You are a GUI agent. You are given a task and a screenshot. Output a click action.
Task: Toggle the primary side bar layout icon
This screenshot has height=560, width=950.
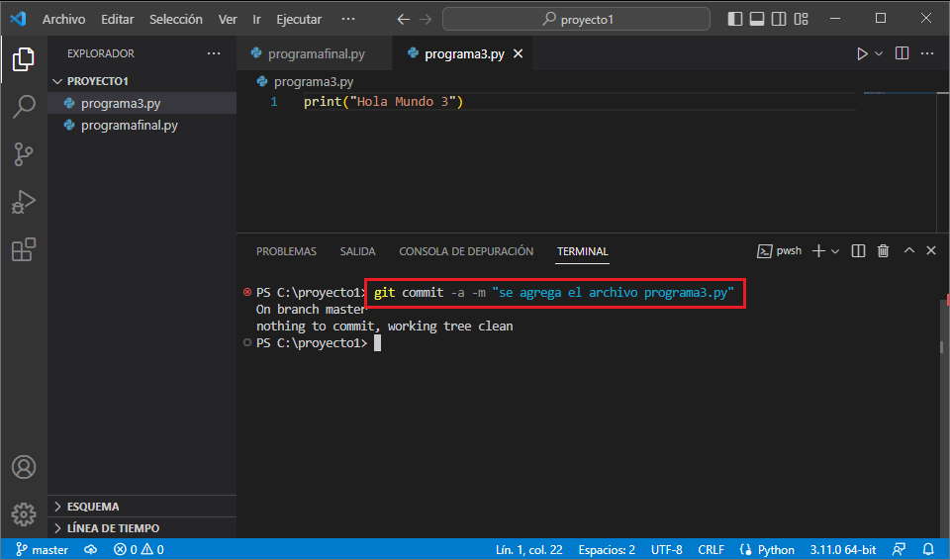coord(735,19)
